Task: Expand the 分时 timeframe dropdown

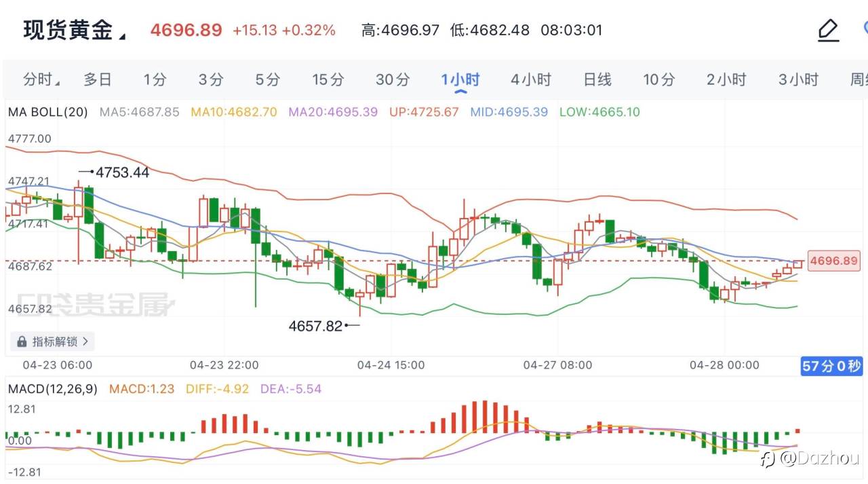Action: click(41, 79)
